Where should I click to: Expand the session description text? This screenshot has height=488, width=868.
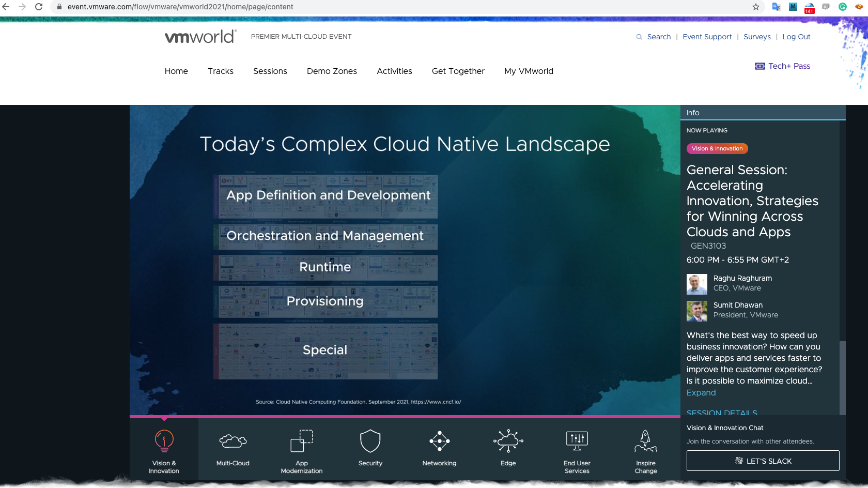pos(701,392)
